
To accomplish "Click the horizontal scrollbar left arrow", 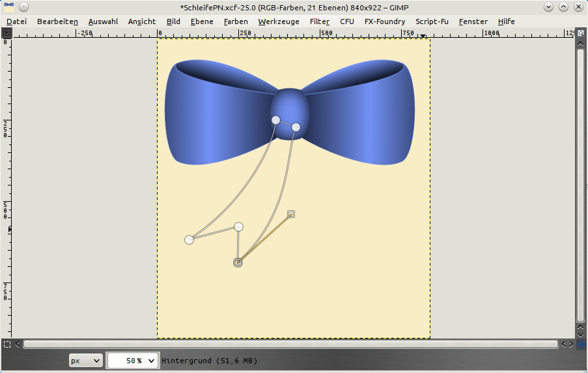I will (18, 344).
